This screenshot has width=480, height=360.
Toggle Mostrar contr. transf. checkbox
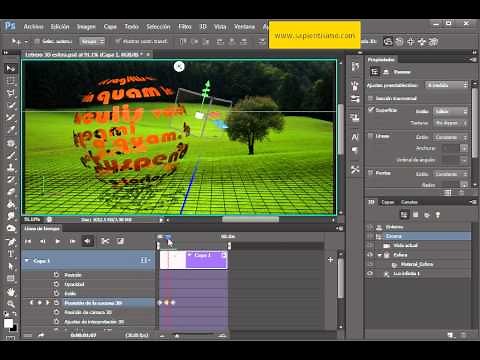pyautogui.click(x=117, y=41)
